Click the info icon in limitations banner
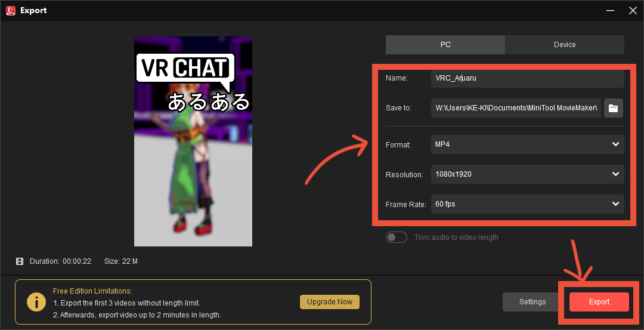The width and height of the screenshot is (644, 330). point(36,303)
